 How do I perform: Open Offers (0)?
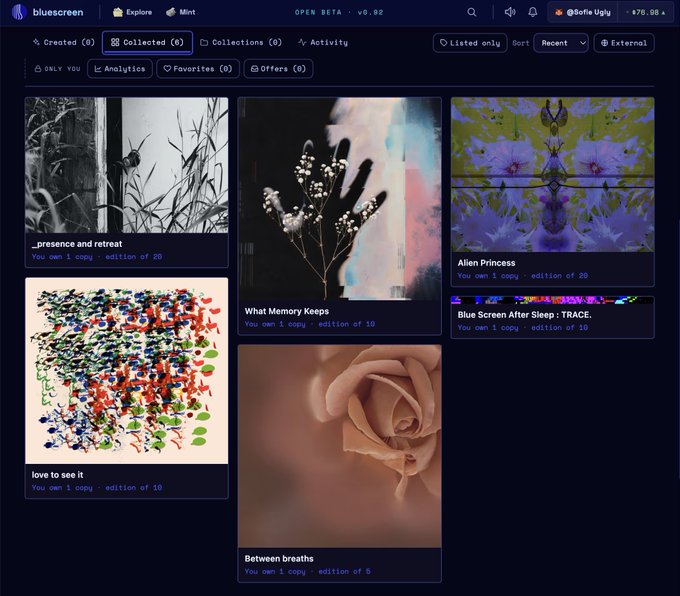(278, 69)
